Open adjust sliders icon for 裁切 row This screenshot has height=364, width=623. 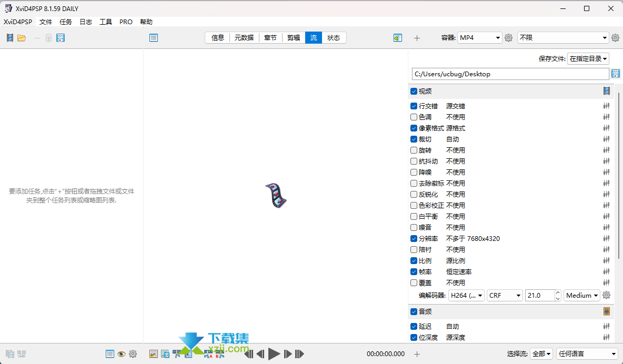[606, 139]
